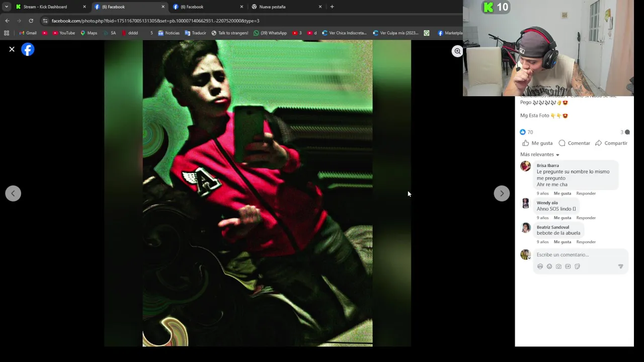The height and width of the screenshot is (362, 644).
Task: Open Wendy's profile name link
Action: point(547,203)
